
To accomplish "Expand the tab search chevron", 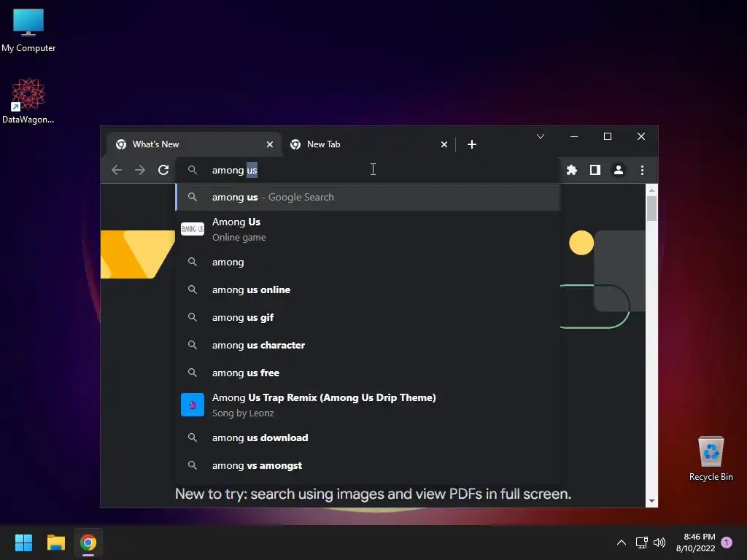I will pos(541,136).
